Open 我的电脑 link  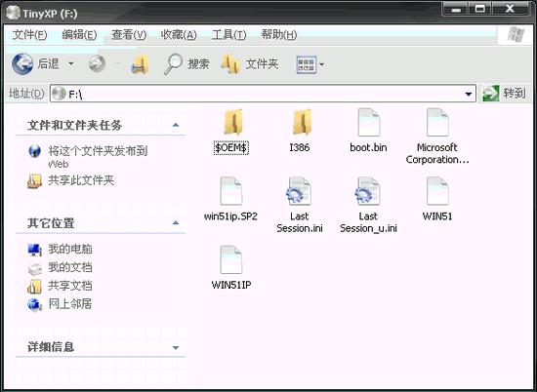[70, 249]
